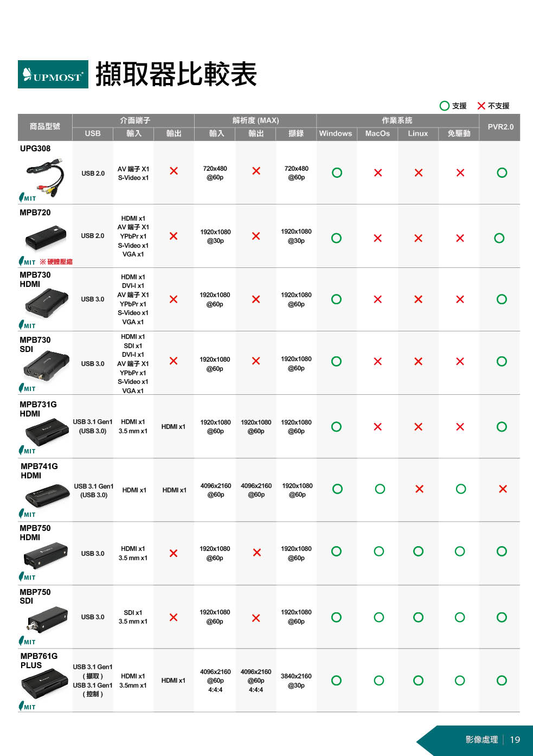Click the MacOs green circle for MPB741G HDMI
This screenshot has width=533, height=756.
click(x=380, y=489)
